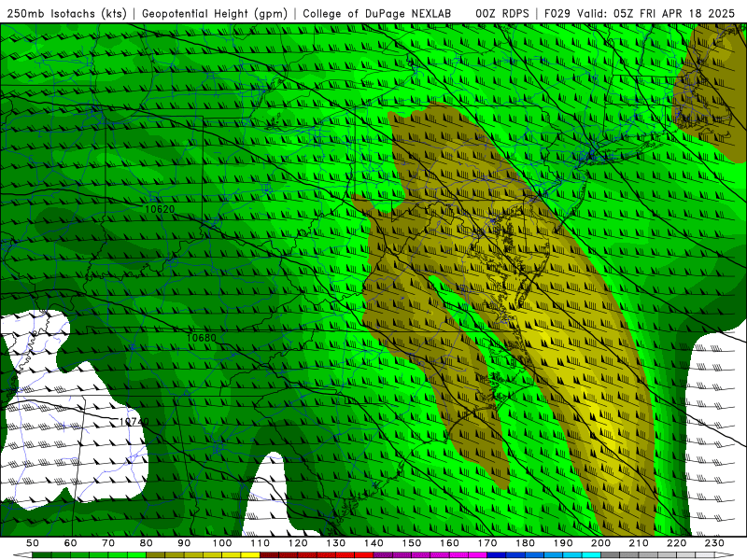Click the magenta swatch below 160
This screenshot has height=560, width=747.
[x=458, y=555]
